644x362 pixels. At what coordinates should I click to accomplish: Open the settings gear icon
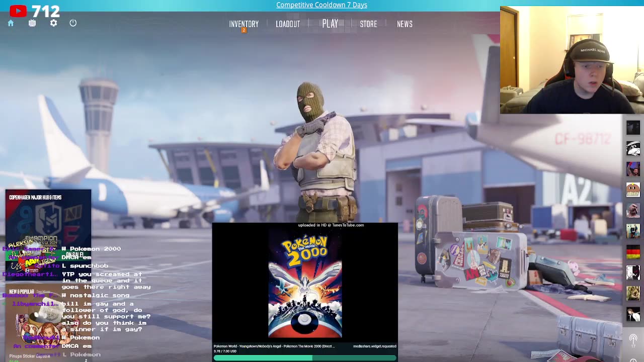click(54, 23)
